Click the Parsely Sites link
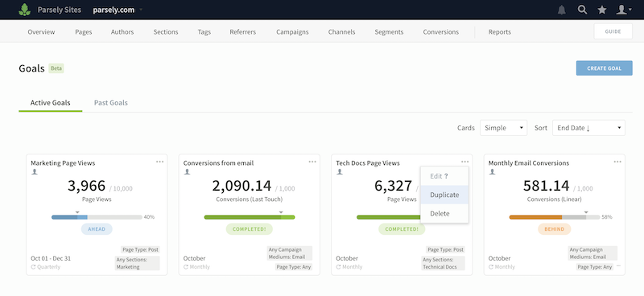Image resolution: width=644 pixels, height=296 pixels. 59,10
